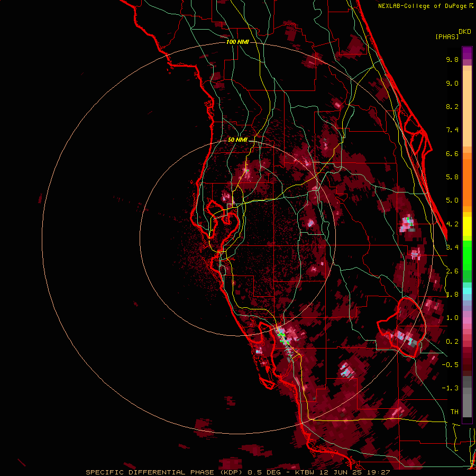
Task: Click the 19:27 timestamp in the caption
Action: click(379, 472)
